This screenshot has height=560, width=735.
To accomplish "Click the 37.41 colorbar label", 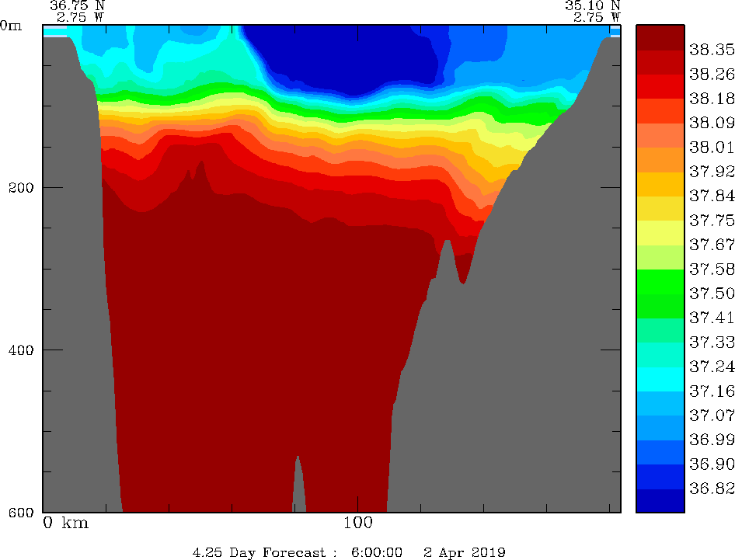I will (x=711, y=318).
